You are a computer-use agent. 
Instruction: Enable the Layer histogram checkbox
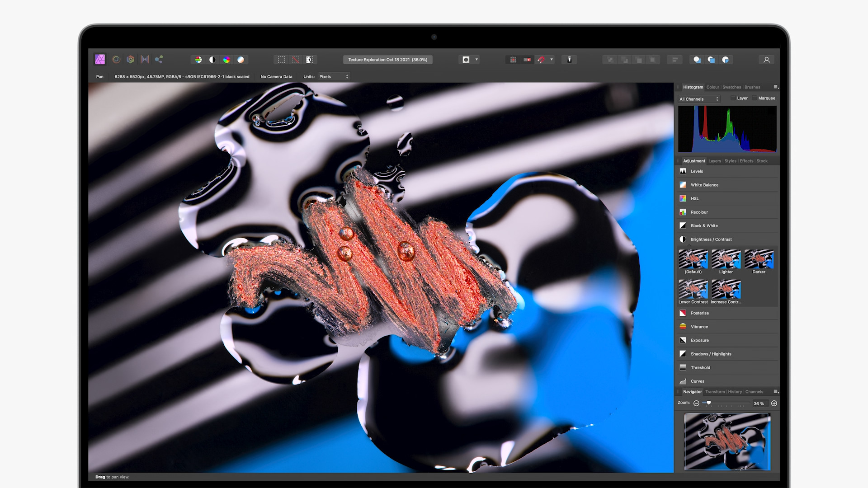point(733,98)
